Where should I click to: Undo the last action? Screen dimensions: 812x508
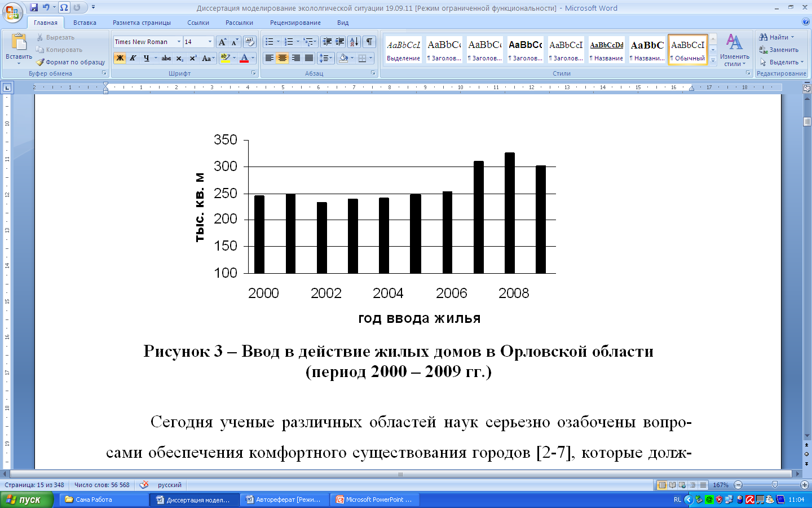[46, 7]
